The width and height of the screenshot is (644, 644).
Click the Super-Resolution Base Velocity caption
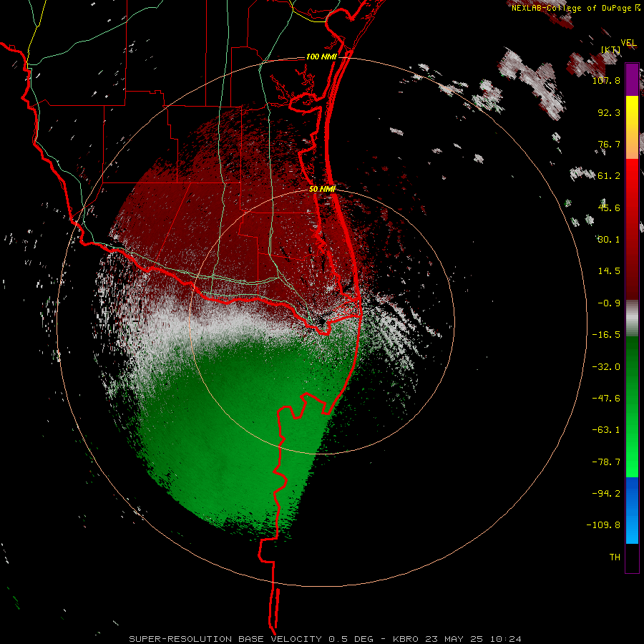pyautogui.click(x=326, y=639)
